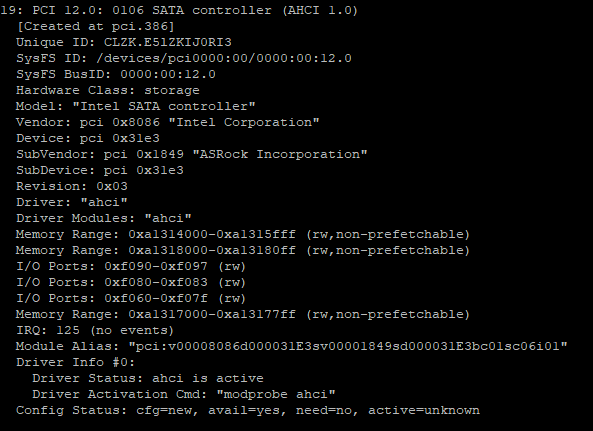Screen dimensions: 593x431
Task: Click I/O Ports 0xf060-0xf07f line
Action: (x=131, y=298)
